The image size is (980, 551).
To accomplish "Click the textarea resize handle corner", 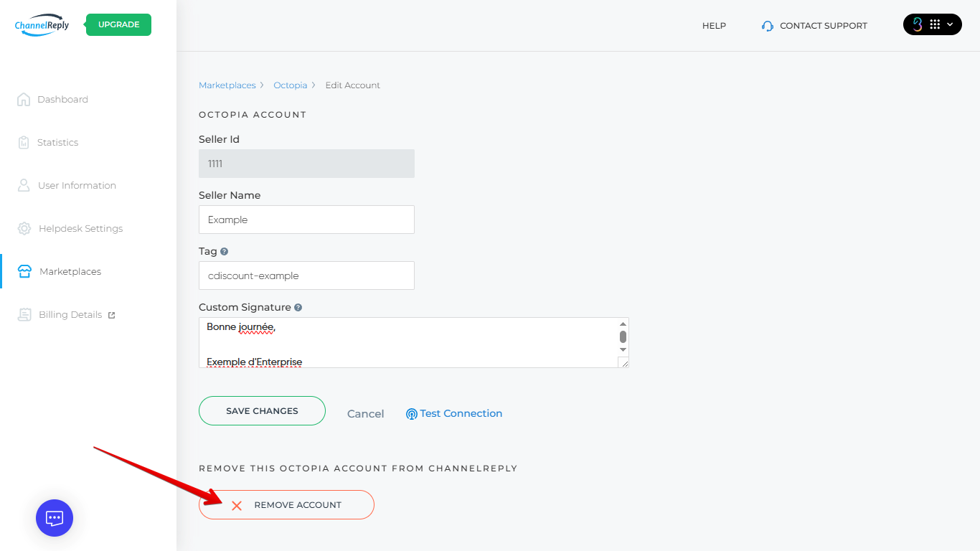I will tap(623, 362).
